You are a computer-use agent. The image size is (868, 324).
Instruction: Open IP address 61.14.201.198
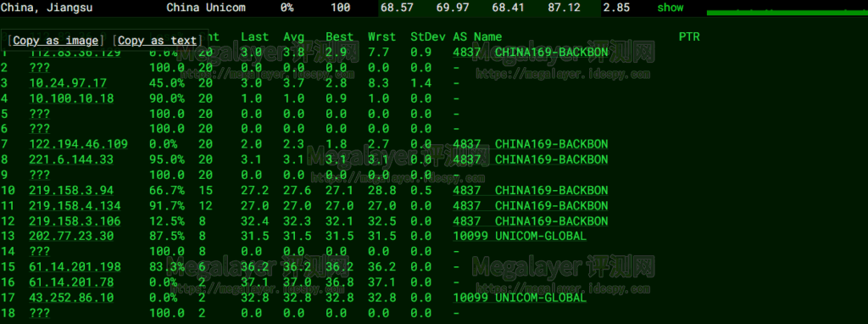[75, 267]
